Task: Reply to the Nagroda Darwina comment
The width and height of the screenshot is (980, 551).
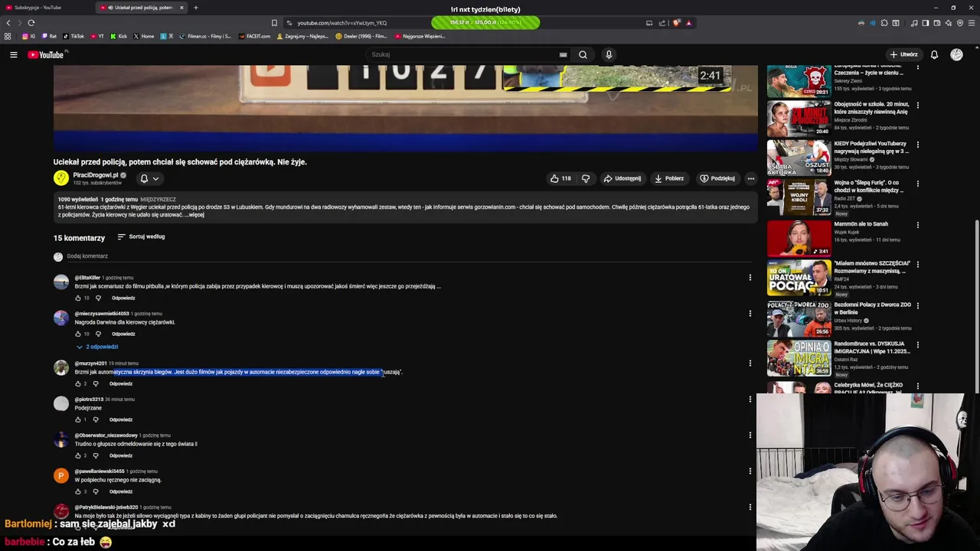Action: click(123, 334)
